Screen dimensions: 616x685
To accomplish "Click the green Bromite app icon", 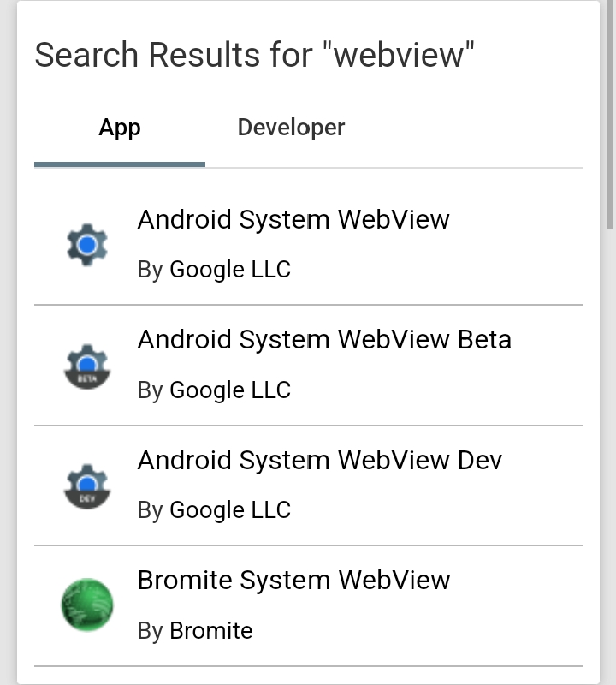I will click(87, 605).
